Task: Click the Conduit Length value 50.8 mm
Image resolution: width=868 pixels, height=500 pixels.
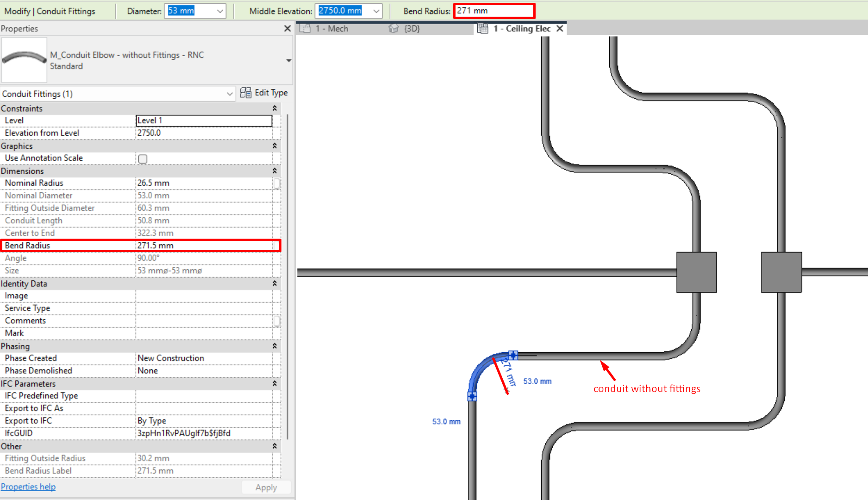Action: [x=204, y=221]
